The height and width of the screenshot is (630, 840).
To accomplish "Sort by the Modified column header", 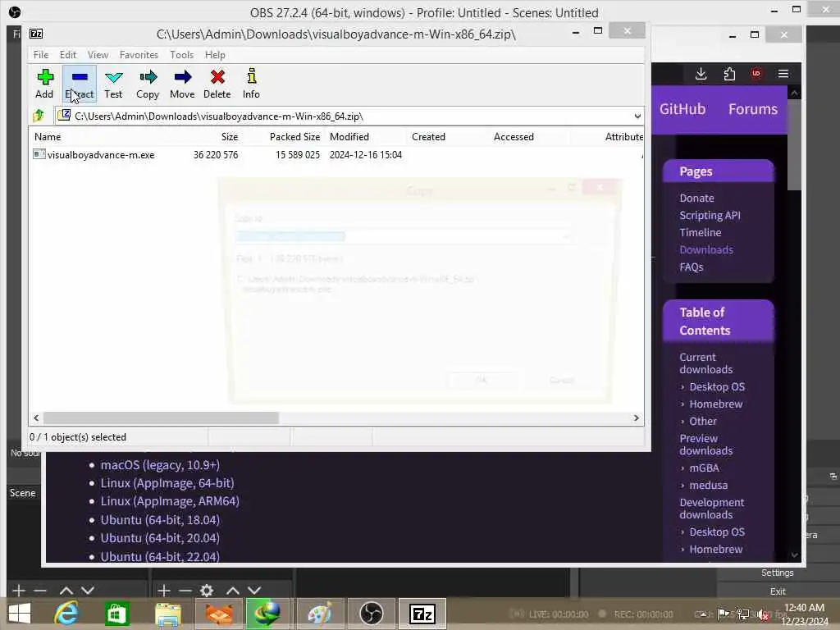I will (x=349, y=137).
